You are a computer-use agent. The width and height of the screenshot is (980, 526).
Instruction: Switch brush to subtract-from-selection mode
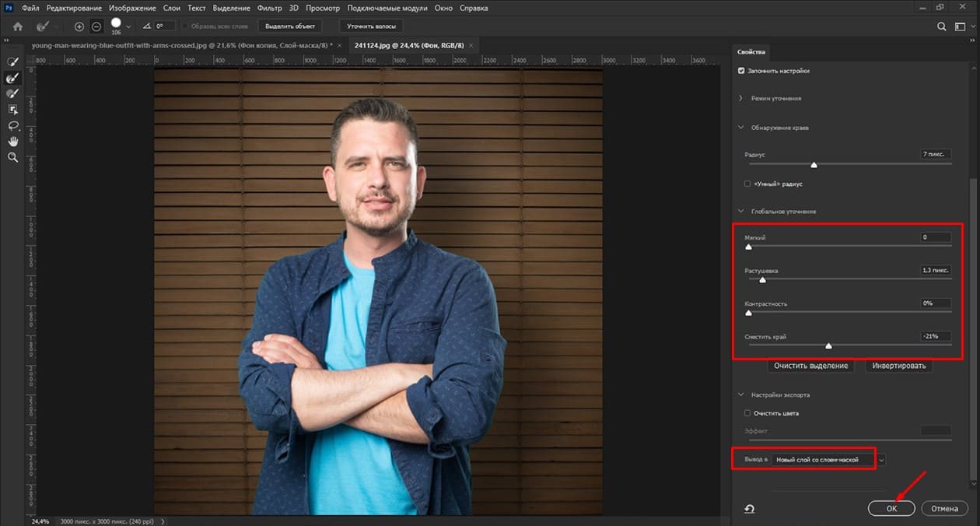coord(96,26)
